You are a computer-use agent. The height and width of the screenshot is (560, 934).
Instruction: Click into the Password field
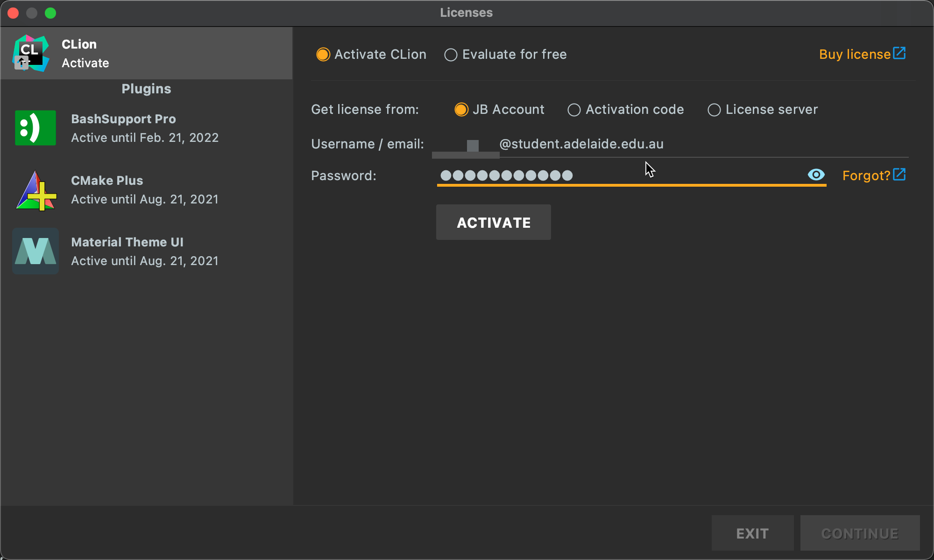coord(677,175)
